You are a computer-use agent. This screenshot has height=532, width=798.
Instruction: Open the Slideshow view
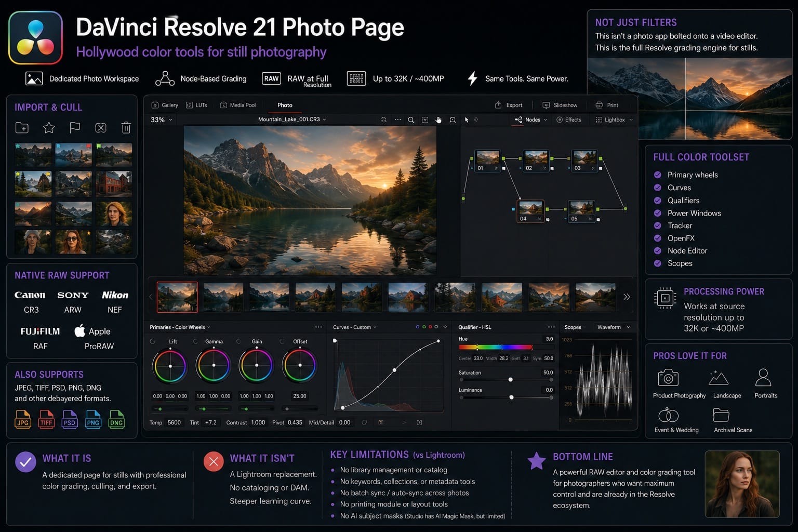560,105
